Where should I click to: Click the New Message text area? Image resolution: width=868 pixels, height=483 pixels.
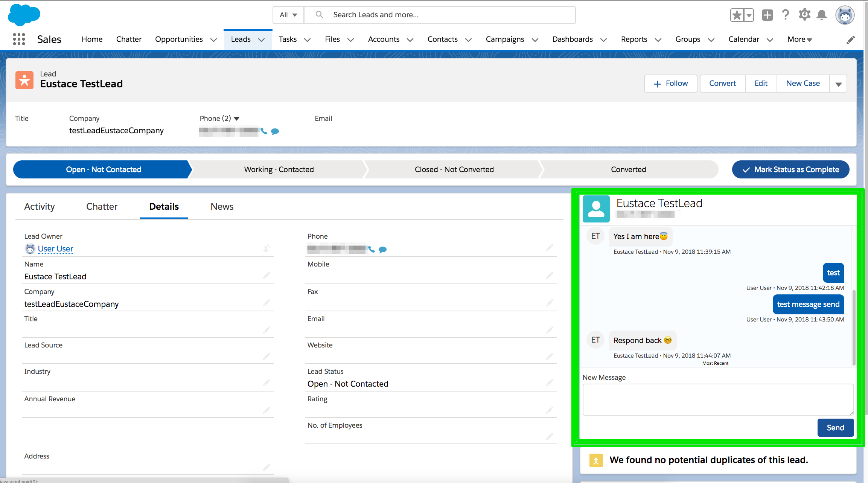tap(718, 400)
